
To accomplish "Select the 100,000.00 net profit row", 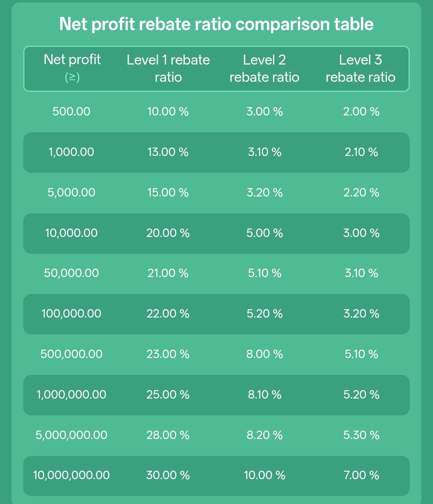I will point(216,314).
